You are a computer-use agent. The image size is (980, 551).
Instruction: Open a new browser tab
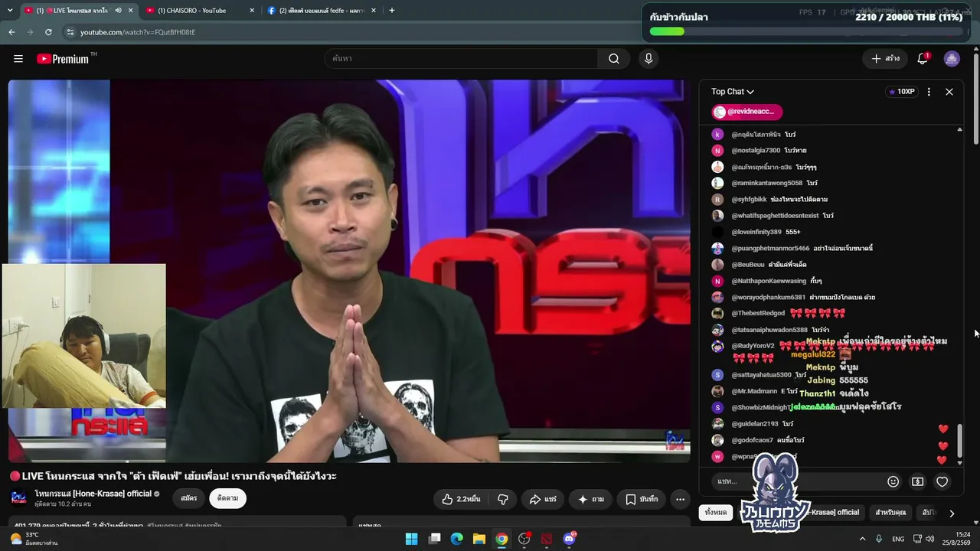tap(392, 11)
